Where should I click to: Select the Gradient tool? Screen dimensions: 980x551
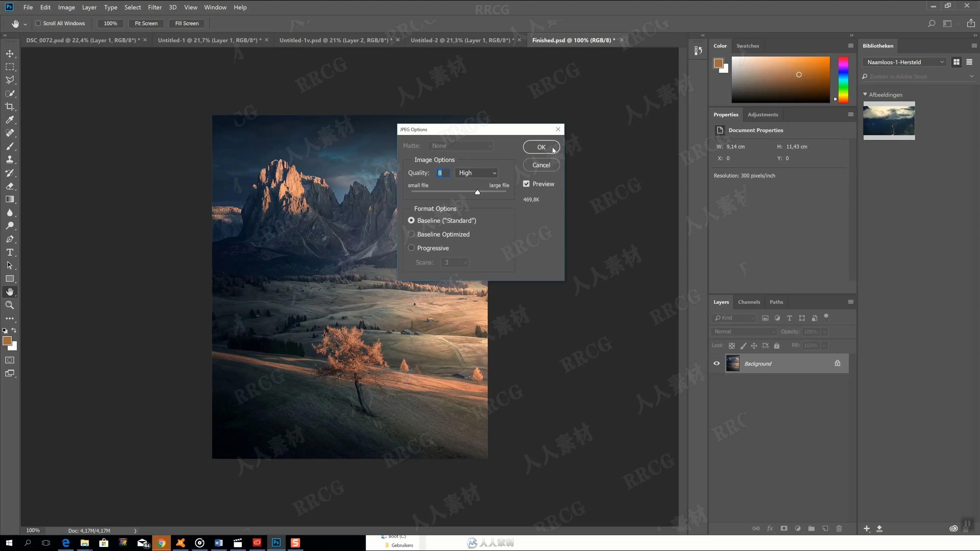click(x=10, y=199)
